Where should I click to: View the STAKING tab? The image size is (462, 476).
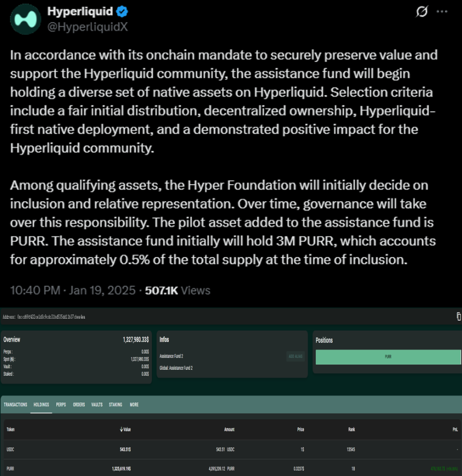[115, 405]
